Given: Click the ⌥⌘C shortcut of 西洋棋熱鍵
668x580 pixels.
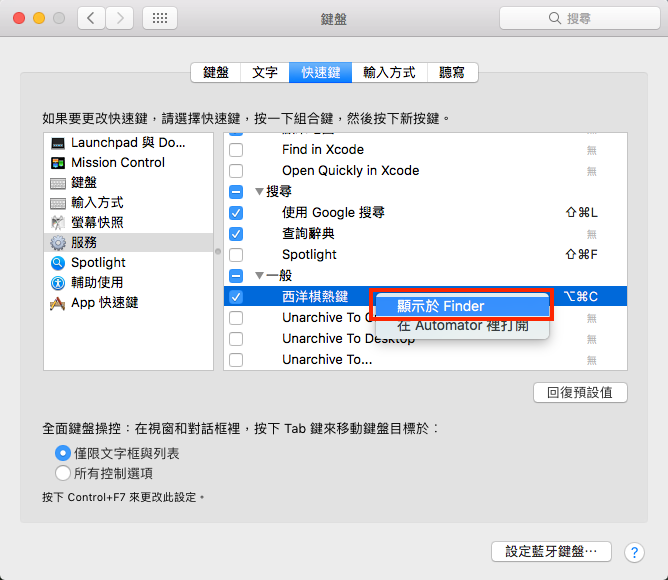Looking at the screenshot, I should coord(581,296).
